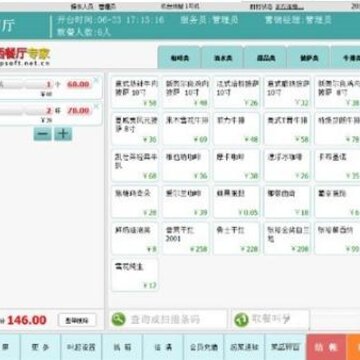Add the coffee item priced ¥39

coord(186,202)
